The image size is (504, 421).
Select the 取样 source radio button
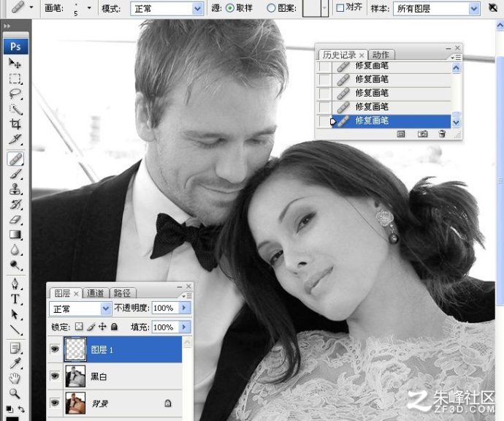coord(230,8)
